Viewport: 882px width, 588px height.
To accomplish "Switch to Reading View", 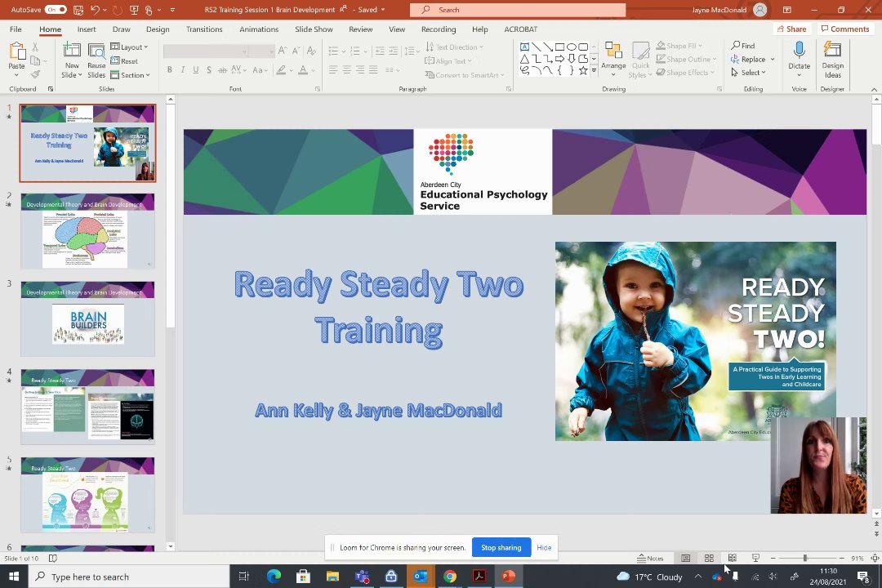I will coord(732,558).
